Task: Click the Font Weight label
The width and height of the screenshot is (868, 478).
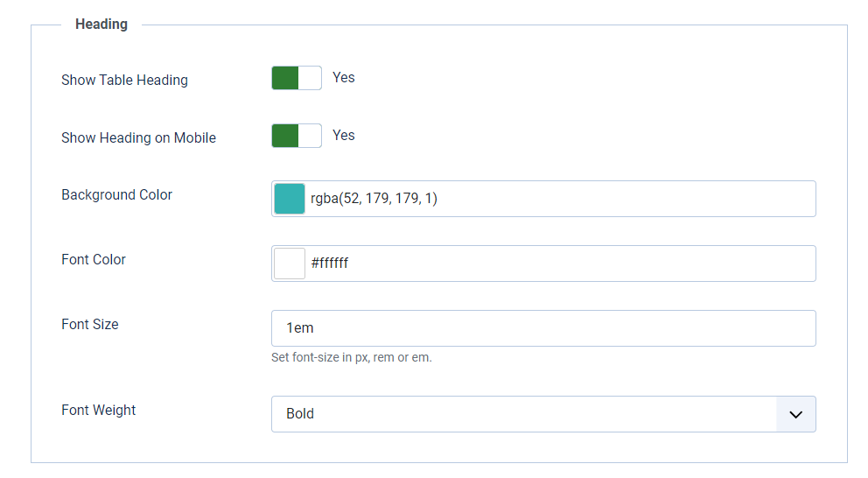Action: 99,410
